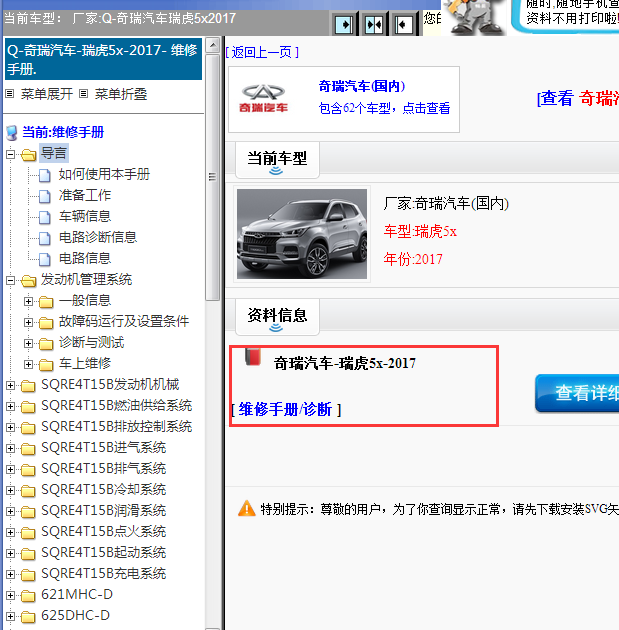Select 菜单折叠 menu option

click(121, 94)
